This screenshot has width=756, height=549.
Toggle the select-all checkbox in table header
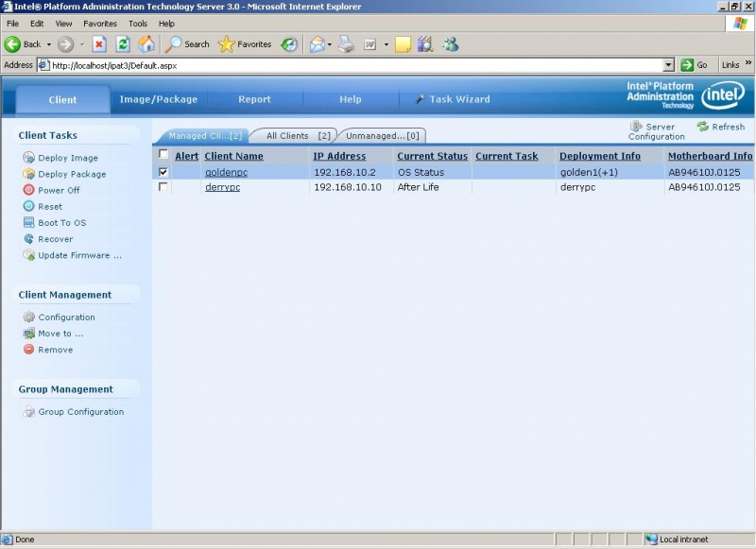[x=163, y=156]
